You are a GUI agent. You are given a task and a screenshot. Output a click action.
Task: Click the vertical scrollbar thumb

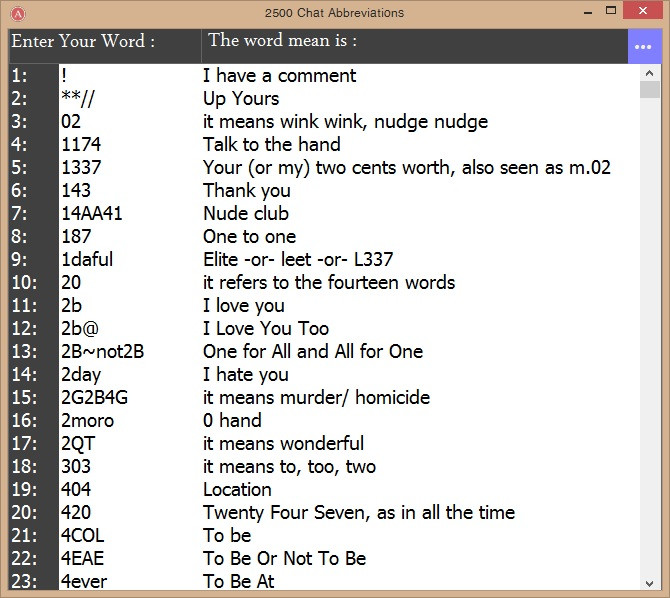point(650,90)
